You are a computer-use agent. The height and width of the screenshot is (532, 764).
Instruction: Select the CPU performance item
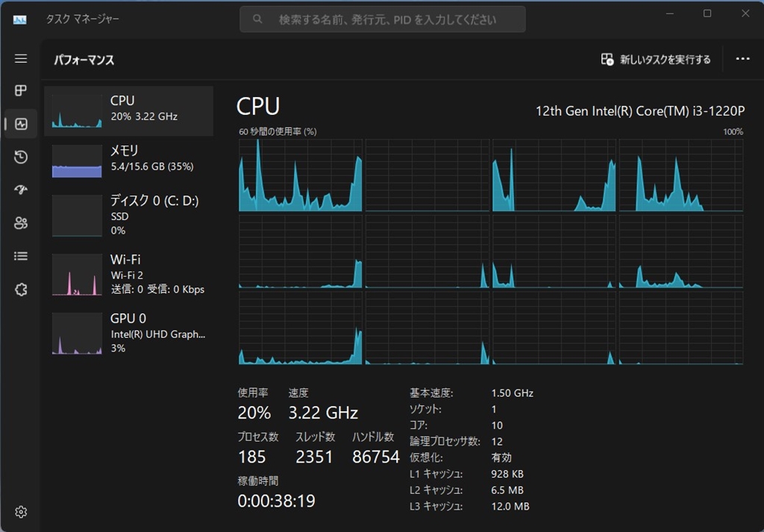pos(128,110)
